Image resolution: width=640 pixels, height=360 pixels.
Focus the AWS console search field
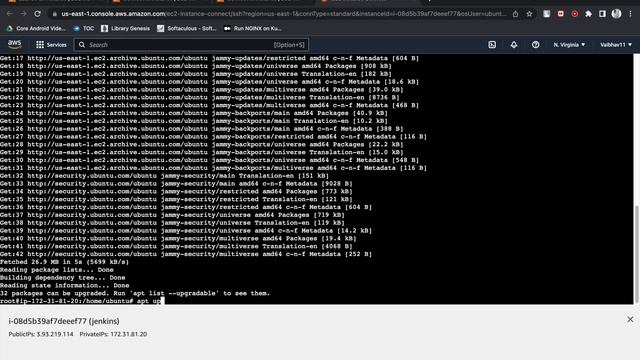click(x=191, y=45)
